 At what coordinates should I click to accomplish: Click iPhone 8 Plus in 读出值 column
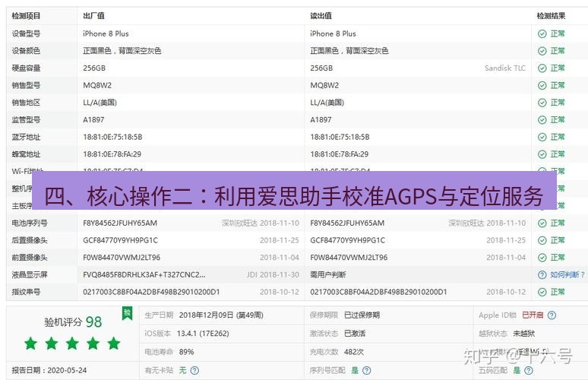[333, 33]
